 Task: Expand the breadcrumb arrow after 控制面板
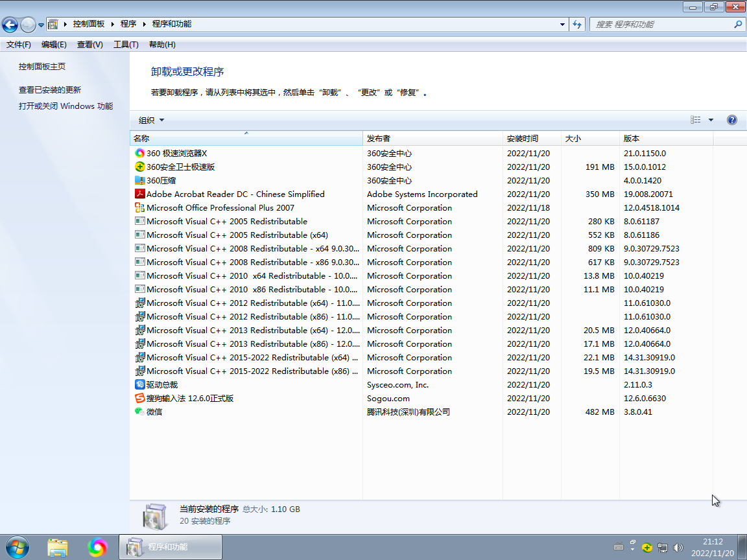(x=112, y=24)
